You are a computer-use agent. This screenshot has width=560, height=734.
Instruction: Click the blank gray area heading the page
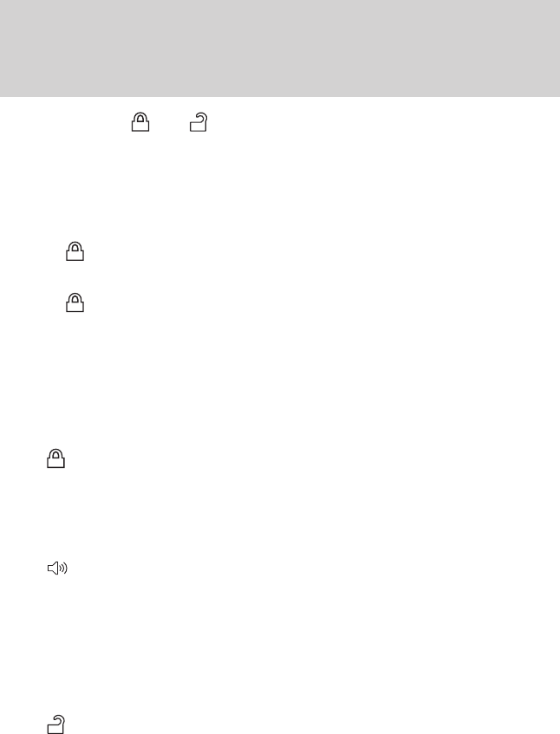coord(280,49)
